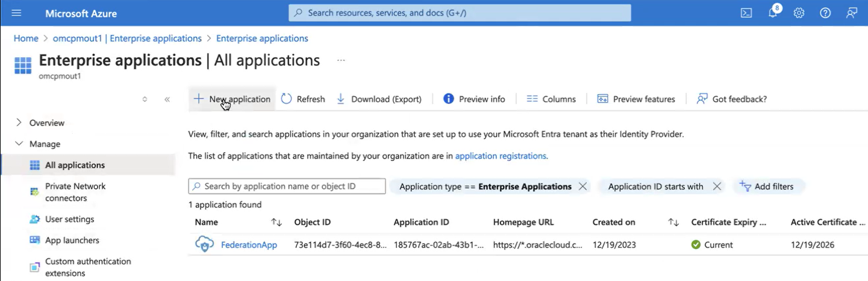Refresh the applications list

click(x=303, y=99)
